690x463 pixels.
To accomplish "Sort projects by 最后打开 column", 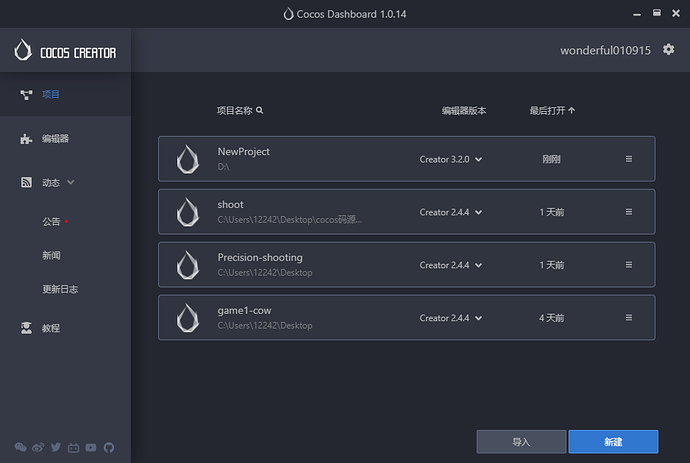I will (x=552, y=111).
